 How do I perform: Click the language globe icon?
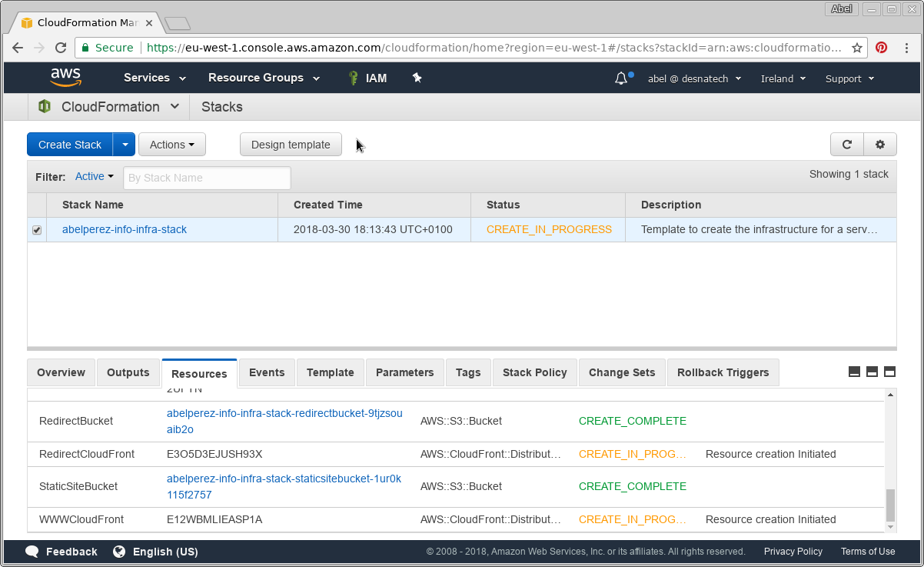[119, 552]
